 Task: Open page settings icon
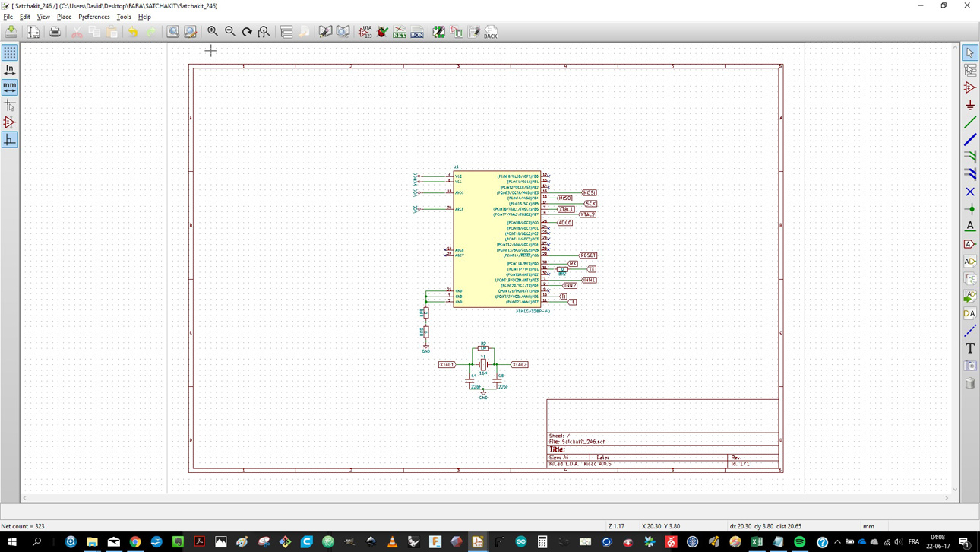(x=33, y=32)
